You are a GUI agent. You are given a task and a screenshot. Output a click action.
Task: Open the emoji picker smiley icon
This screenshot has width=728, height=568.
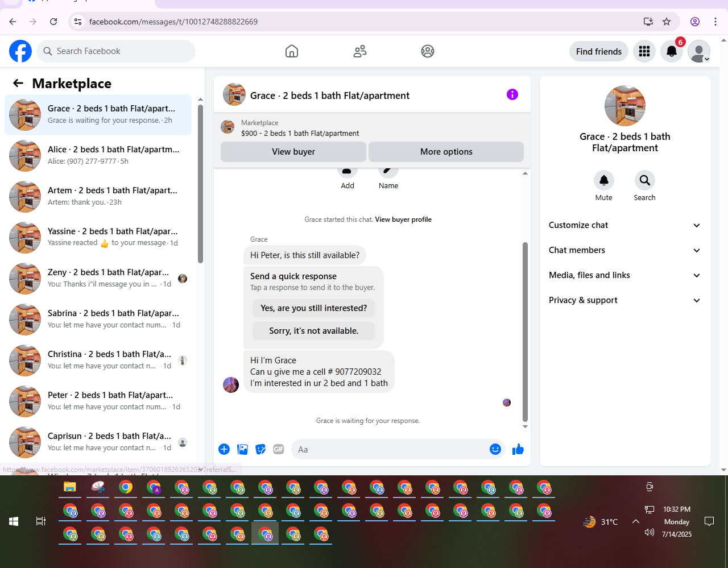tap(495, 449)
